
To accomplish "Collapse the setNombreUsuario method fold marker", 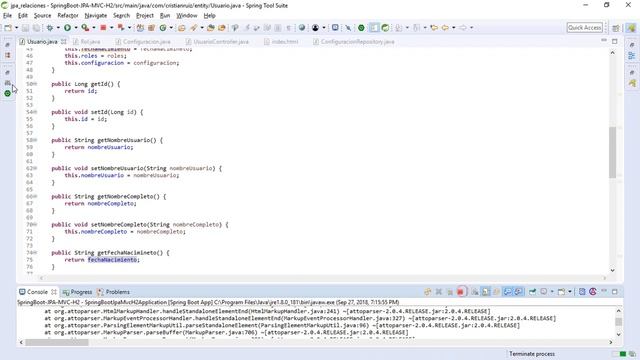I will [x=36, y=168].
